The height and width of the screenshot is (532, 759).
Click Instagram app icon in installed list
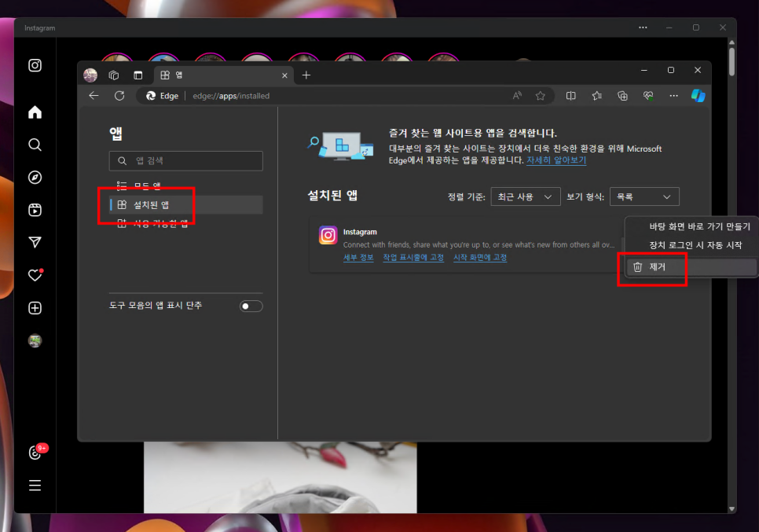328,235
